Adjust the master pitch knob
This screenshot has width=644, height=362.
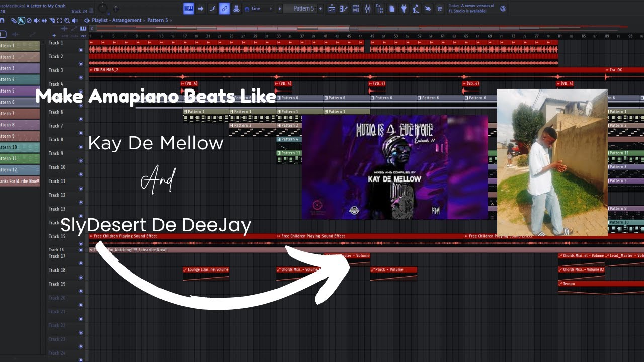pos(116,9)
